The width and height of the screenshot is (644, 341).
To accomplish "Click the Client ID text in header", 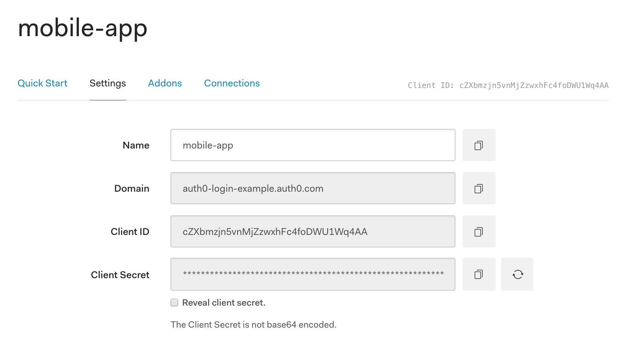I will pyautogui.click(x=508, y=85).
